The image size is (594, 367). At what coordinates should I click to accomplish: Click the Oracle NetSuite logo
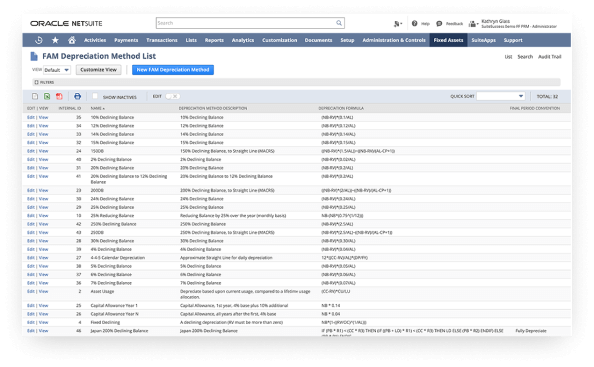point(66,23)
